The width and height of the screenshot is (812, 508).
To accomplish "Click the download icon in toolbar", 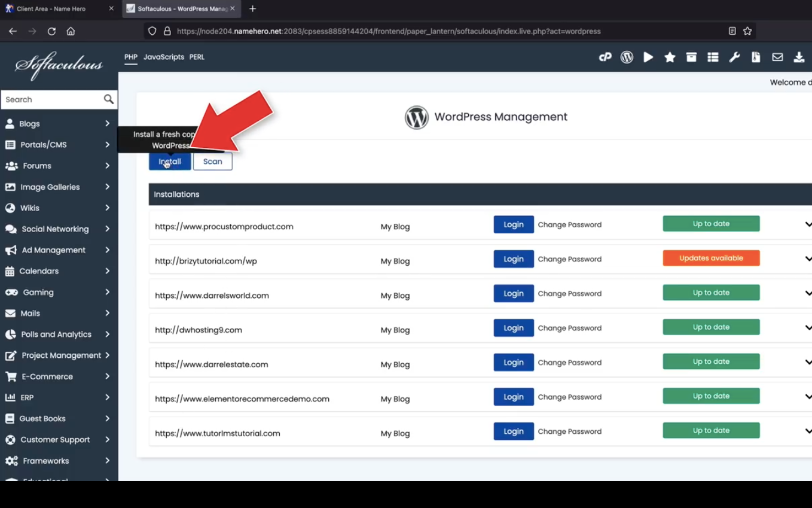I will [x=799, y=57].
